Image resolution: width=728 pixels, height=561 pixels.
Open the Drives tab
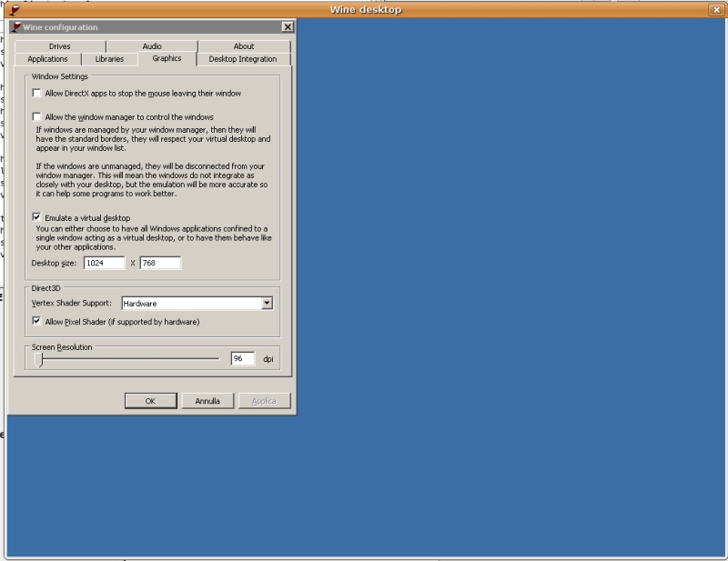coord(60,46)
